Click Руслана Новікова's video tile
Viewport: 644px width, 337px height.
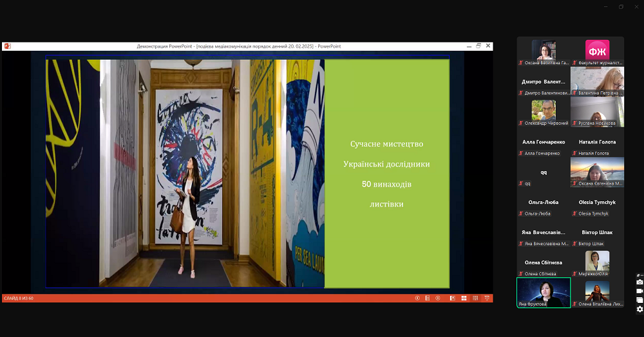click(x=597, y=112)
